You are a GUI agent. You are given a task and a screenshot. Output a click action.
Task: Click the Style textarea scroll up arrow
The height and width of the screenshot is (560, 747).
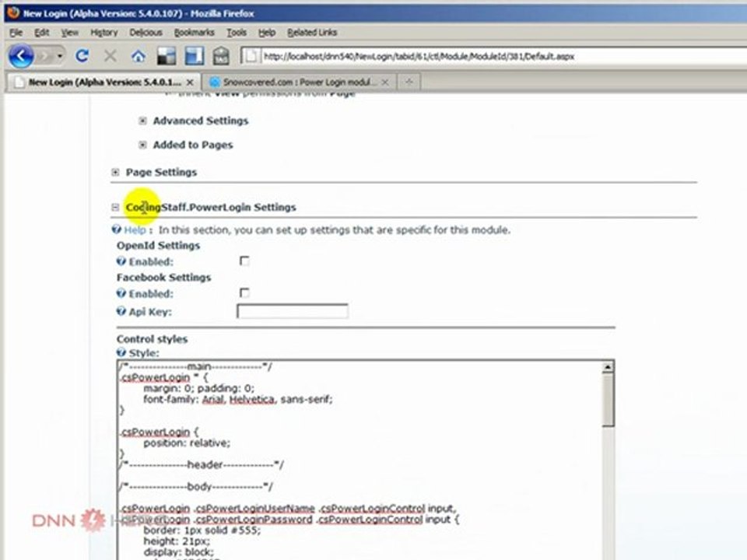(608, 367)
